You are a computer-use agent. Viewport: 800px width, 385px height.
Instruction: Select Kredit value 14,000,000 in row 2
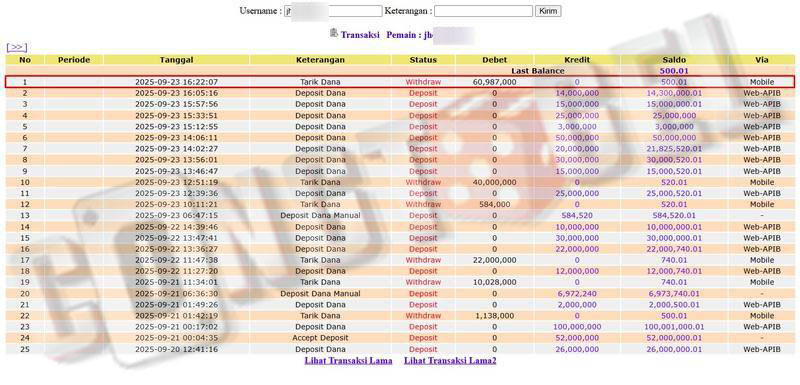click(x=577, y=93)
